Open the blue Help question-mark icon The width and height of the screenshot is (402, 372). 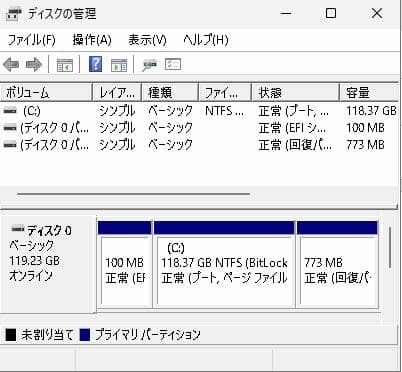point(95,64)
